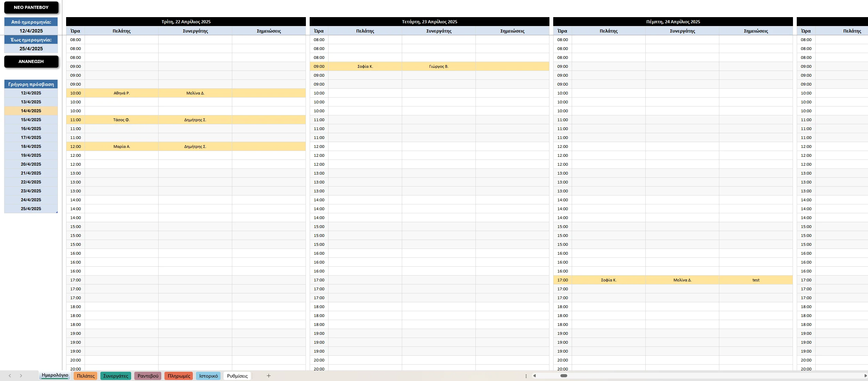The image size is (868, 381).
Task: Select the Τρίτη, 22 Απρίλιος 2025 header
Action: tap(186, 22)
